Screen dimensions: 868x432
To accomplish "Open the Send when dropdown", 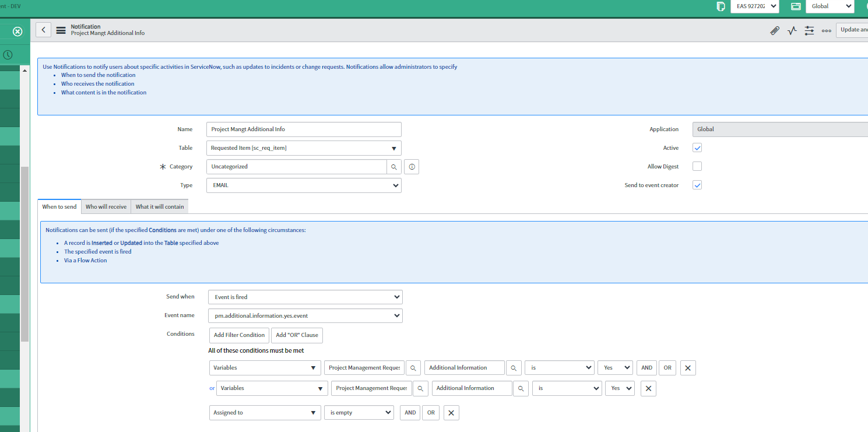I will 305,297.
